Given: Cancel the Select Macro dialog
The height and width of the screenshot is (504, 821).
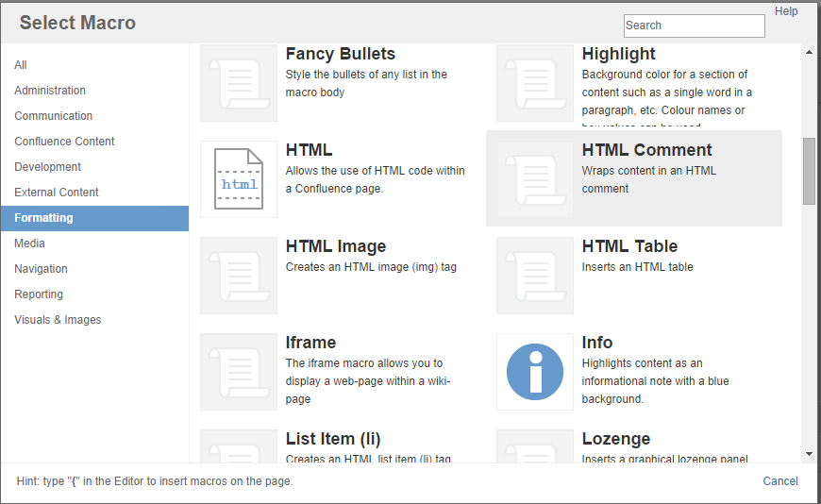Looking at the screenshot, I should [780, 481].
